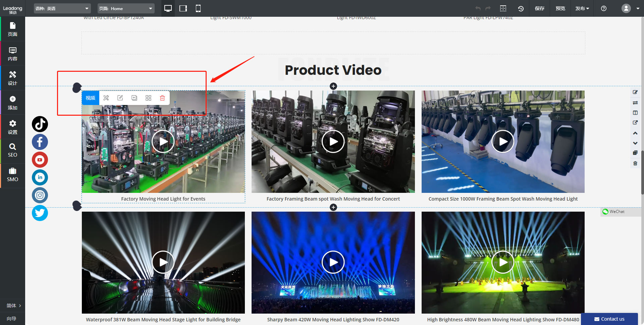This screenshot has height=325, width=644.
Task: Click the four-squares layout icon in video toolbar
Action: (x=148, y=98)
